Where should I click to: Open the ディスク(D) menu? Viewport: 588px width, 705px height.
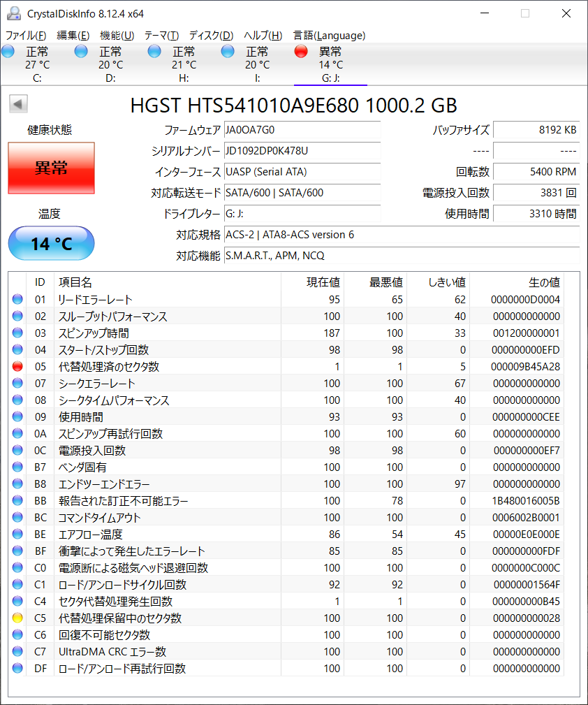211,35
